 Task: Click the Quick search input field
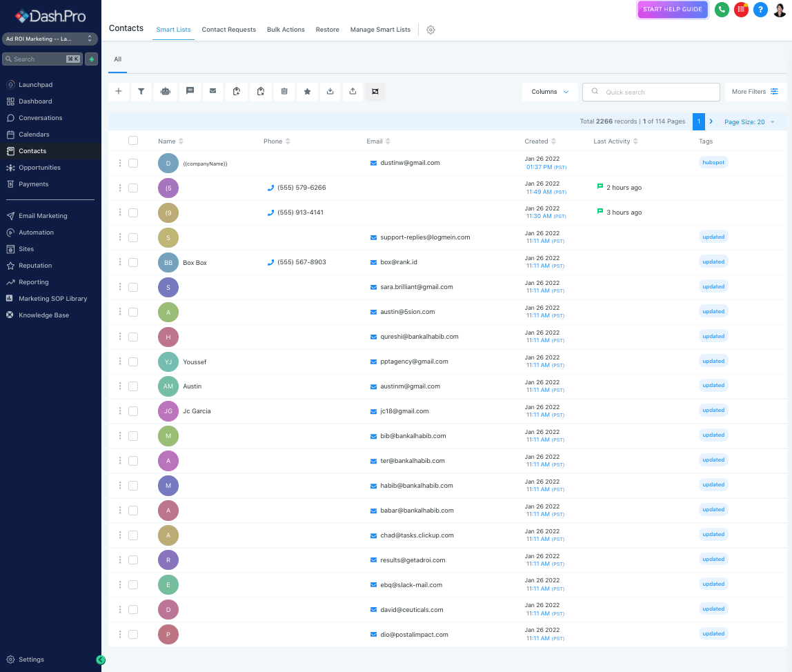(651, 92)
